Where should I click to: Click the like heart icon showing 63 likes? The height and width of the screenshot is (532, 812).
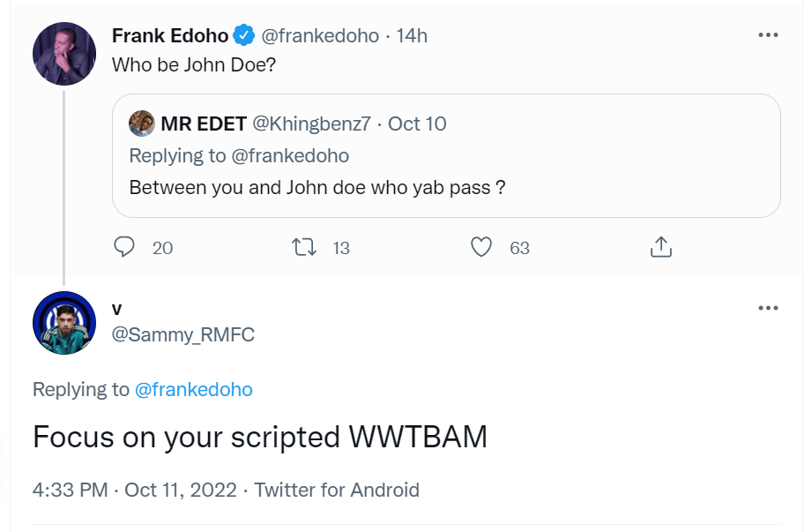480,248
